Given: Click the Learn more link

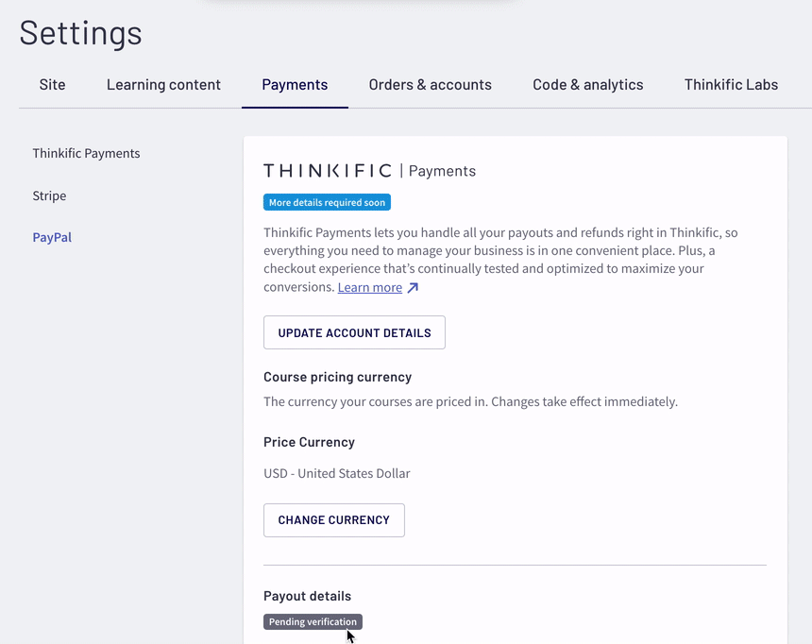Looking at the screenshot, I should [x=370, y=287].
